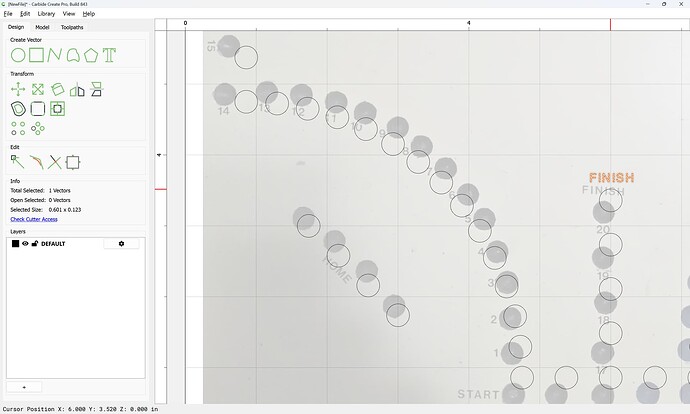
Task: Switch to the Model tab
Action: click(x=42, y=27)
